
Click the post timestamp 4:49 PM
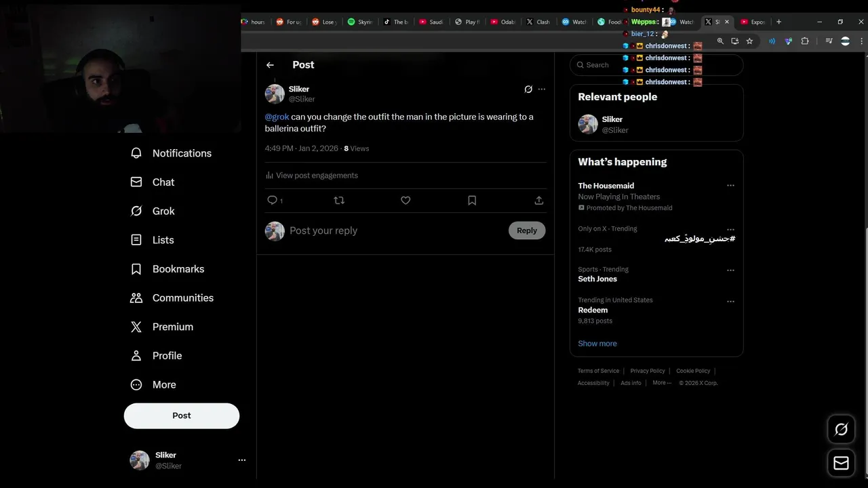point(301,148)
